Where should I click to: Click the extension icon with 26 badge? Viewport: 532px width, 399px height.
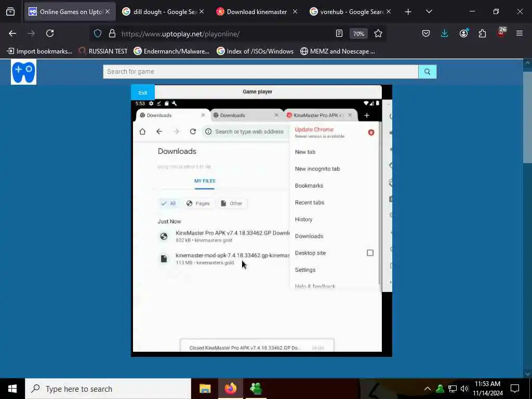tap(501, 33)
